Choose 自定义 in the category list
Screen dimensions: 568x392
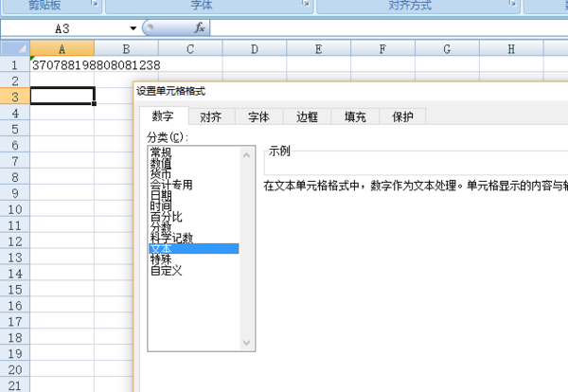coord(194,270)
